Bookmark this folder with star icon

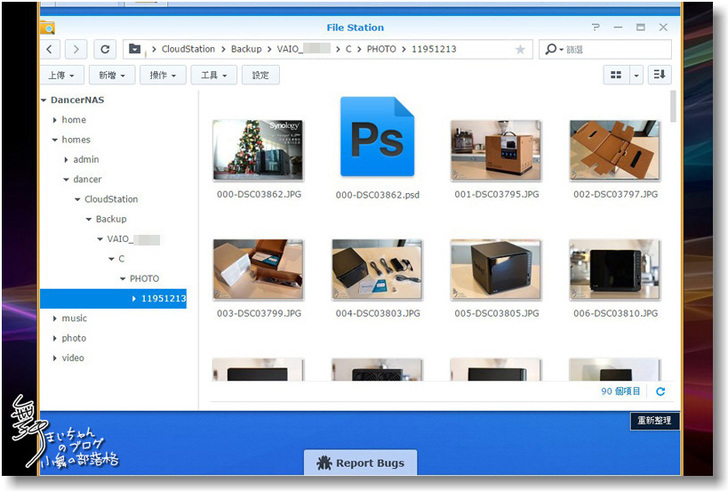point(520,49)
